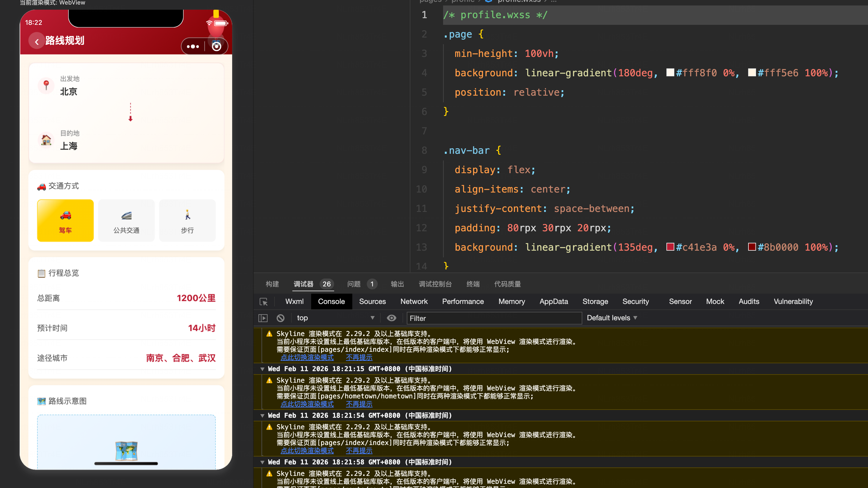Image resolution: width=868 pixels, height=488 pixels.
Task: Open the 问题 panel tab
Action: [x=354, y=284]
